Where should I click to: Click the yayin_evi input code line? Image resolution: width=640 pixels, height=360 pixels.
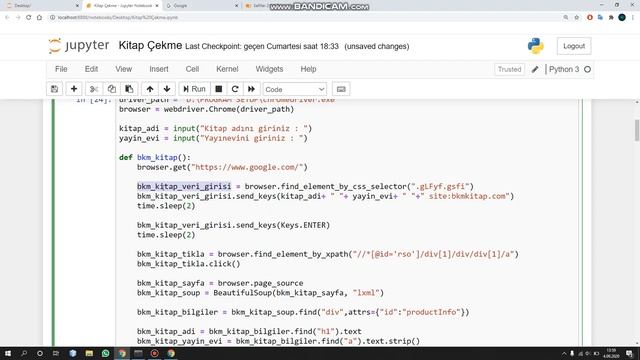(213, 138)
